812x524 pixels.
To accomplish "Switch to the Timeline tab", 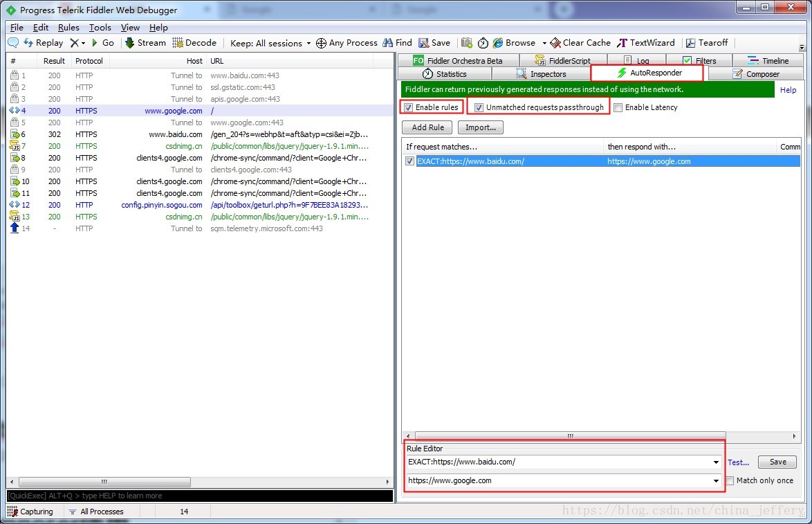I will tap(768, 61).
